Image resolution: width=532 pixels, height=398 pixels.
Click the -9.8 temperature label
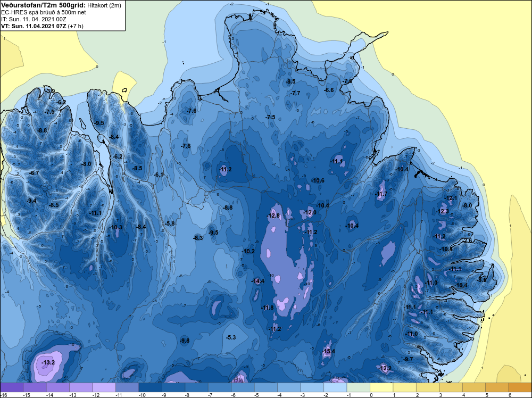(185, 341)
